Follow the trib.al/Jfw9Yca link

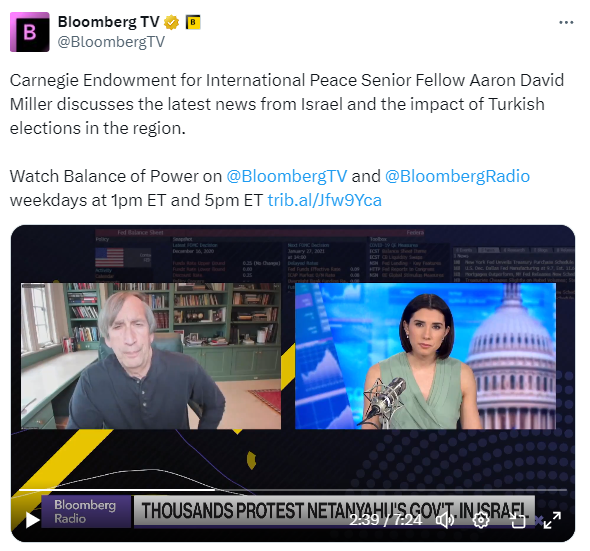(325, 200)
